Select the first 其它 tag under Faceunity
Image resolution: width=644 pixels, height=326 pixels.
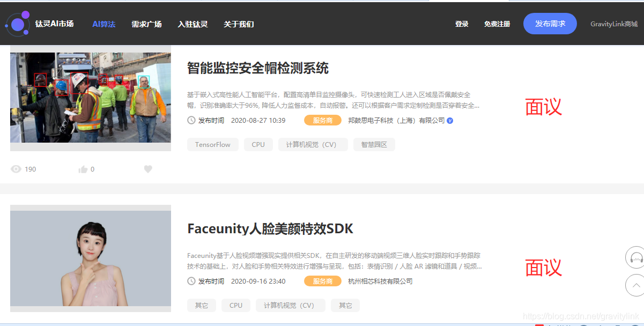click(x=202, y=306)
